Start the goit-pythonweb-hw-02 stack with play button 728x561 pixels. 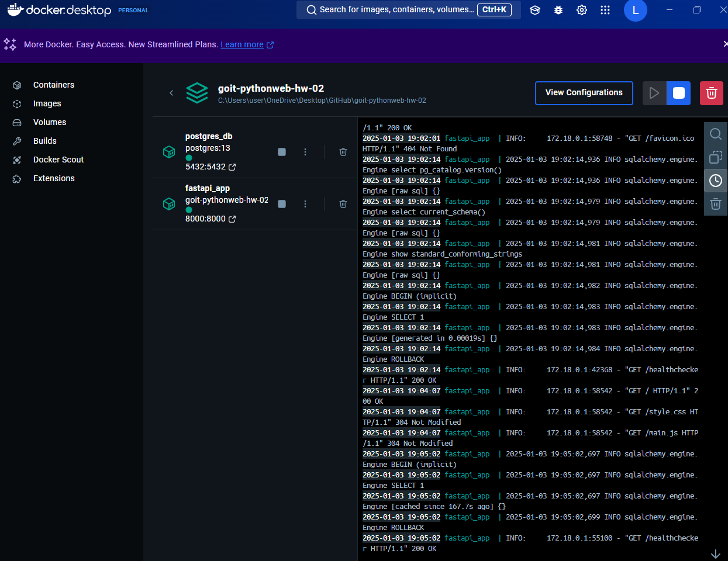pyautogui.click(x=654, y=93)
